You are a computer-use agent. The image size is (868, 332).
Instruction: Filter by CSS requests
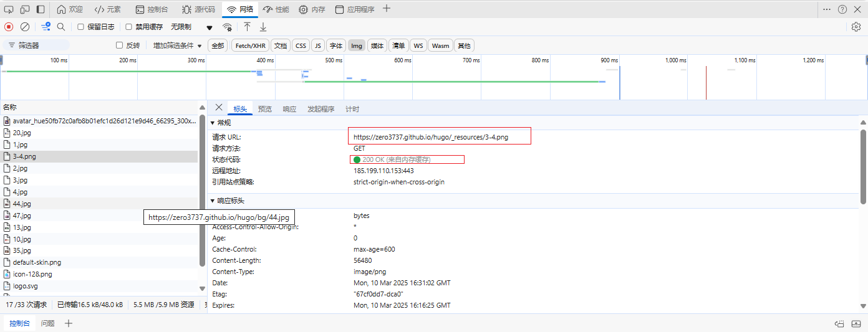pos(301,45)
